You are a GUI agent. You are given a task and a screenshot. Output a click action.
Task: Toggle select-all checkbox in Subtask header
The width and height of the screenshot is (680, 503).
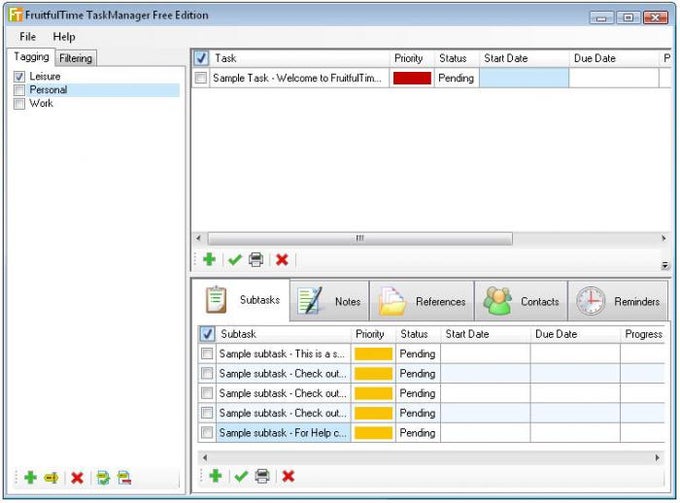(207, 334)
